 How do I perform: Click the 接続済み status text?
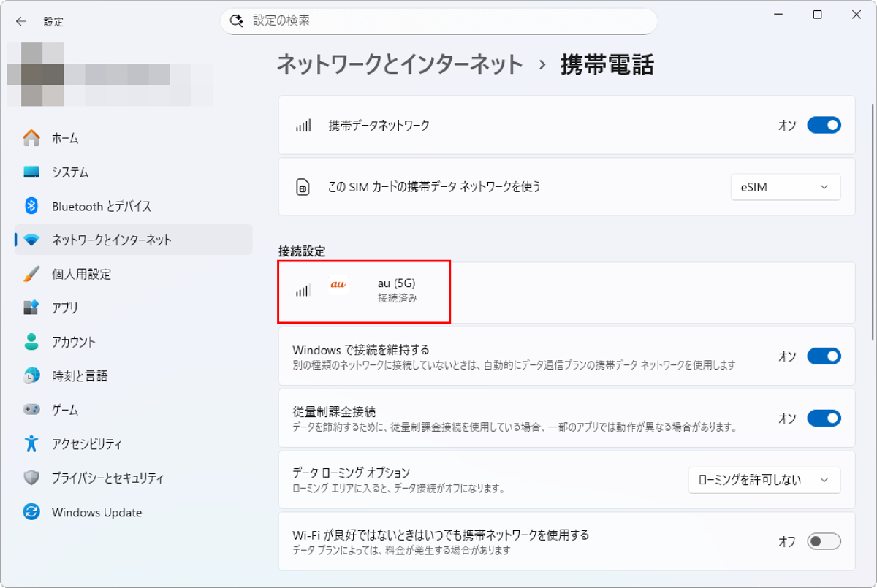(x=398, y=298)
